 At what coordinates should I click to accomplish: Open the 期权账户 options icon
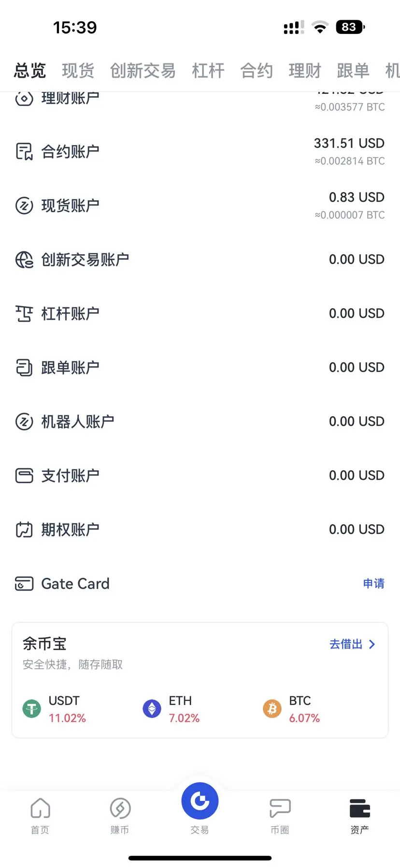pos(24,530)
